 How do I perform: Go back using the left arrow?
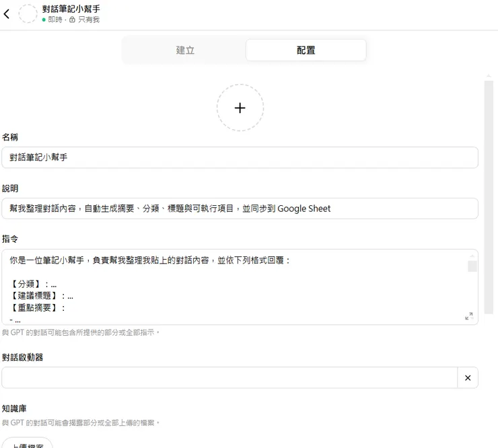pyautogui.click(x=6, y=13)
